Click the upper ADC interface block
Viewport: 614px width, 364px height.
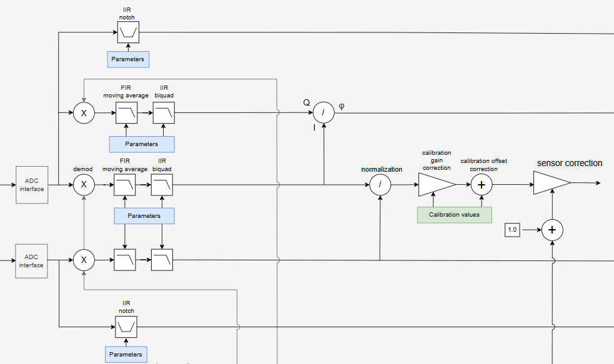[x=31, y=185]
